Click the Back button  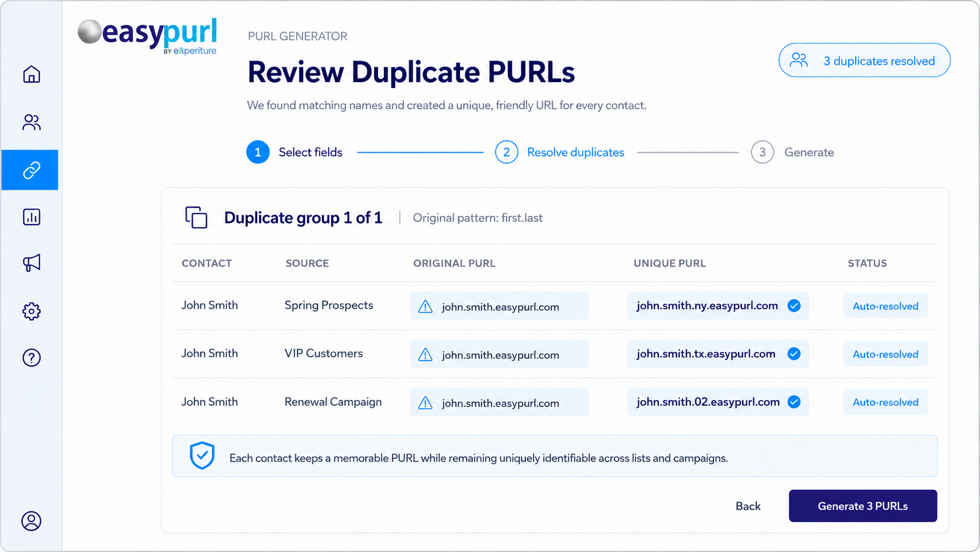coord(748,506)
